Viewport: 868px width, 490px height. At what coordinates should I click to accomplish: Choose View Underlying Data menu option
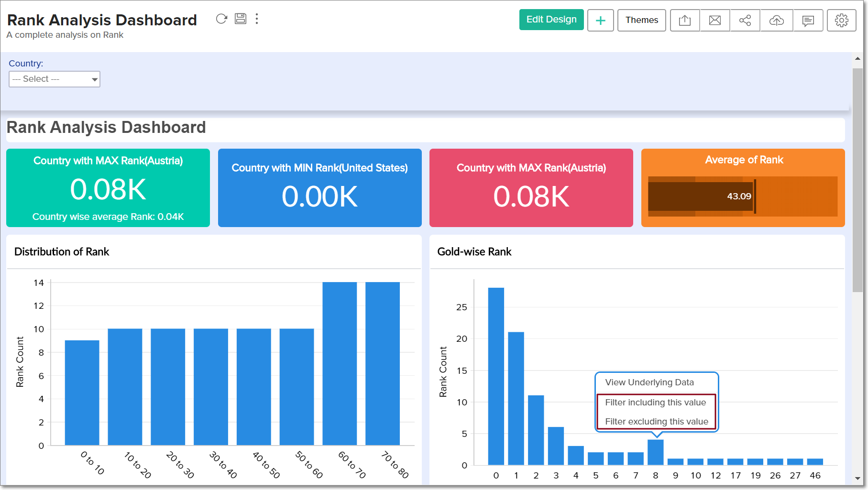point(649,382)
